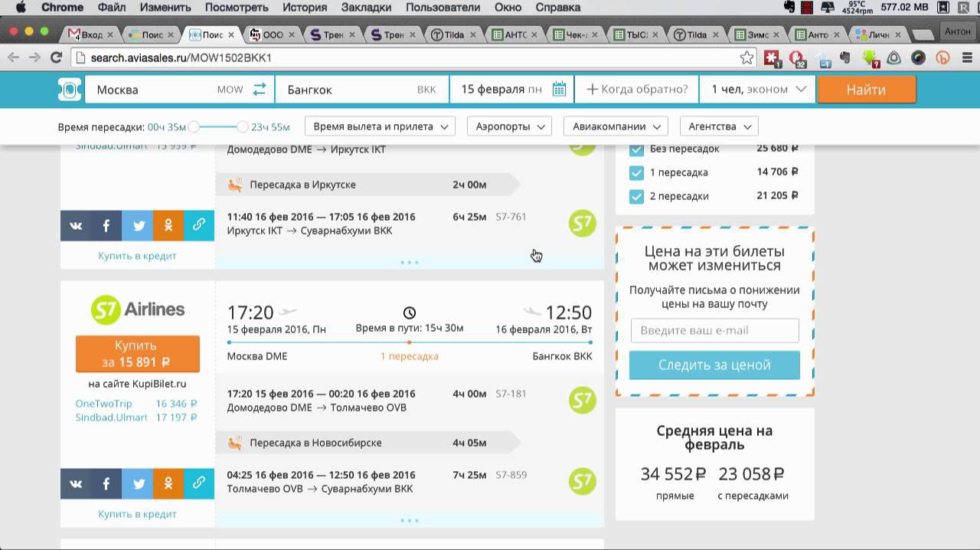Share upper ticket on Facebook

click(106, 225)
